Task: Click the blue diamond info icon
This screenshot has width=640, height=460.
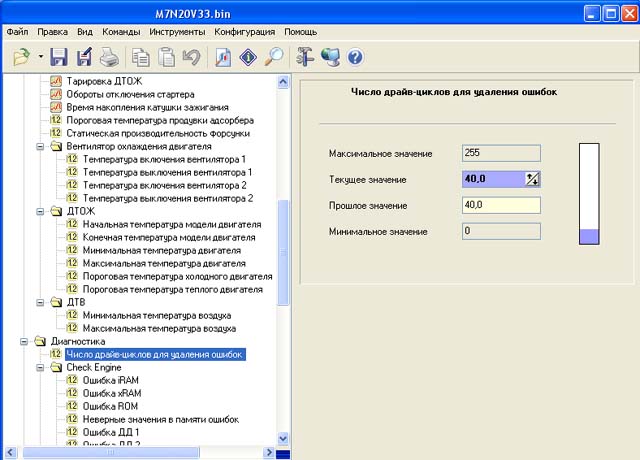Action: pos(248,57)
